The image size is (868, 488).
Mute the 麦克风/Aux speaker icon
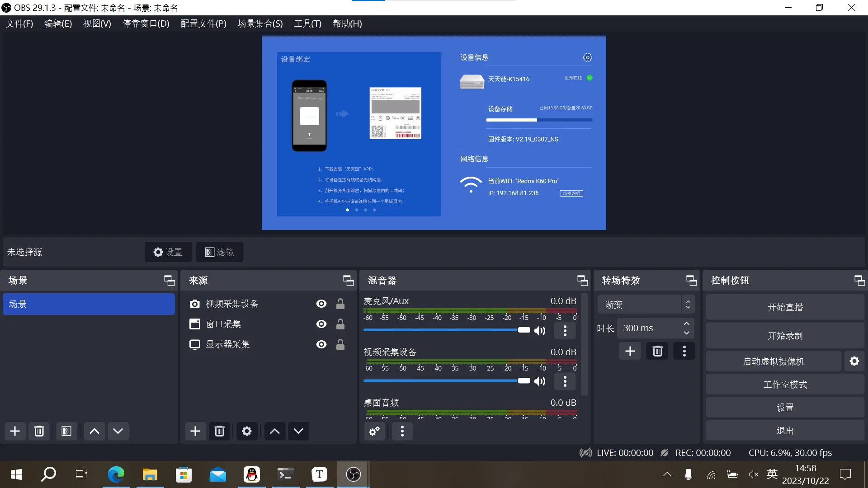[x=540, y=331]
